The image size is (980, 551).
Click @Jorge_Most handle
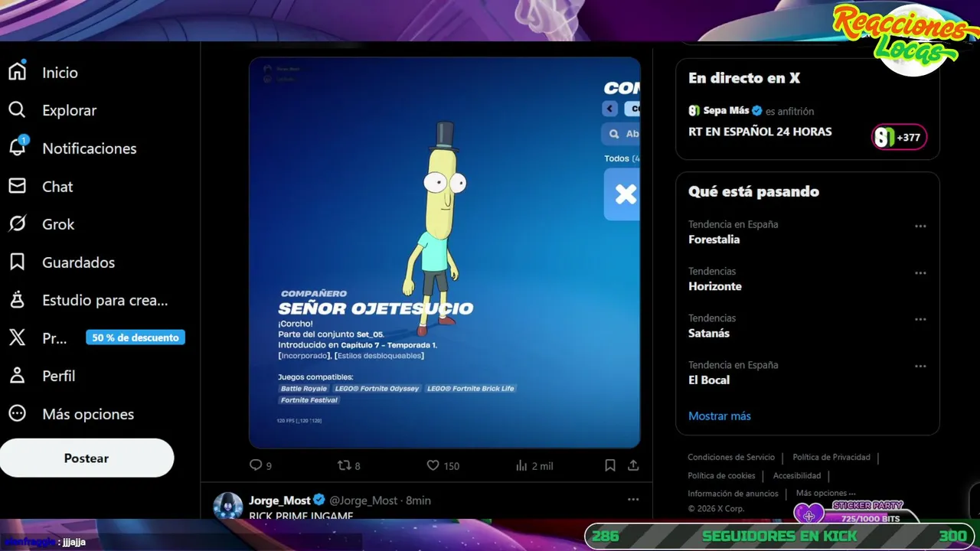click(x=363, y=500)
